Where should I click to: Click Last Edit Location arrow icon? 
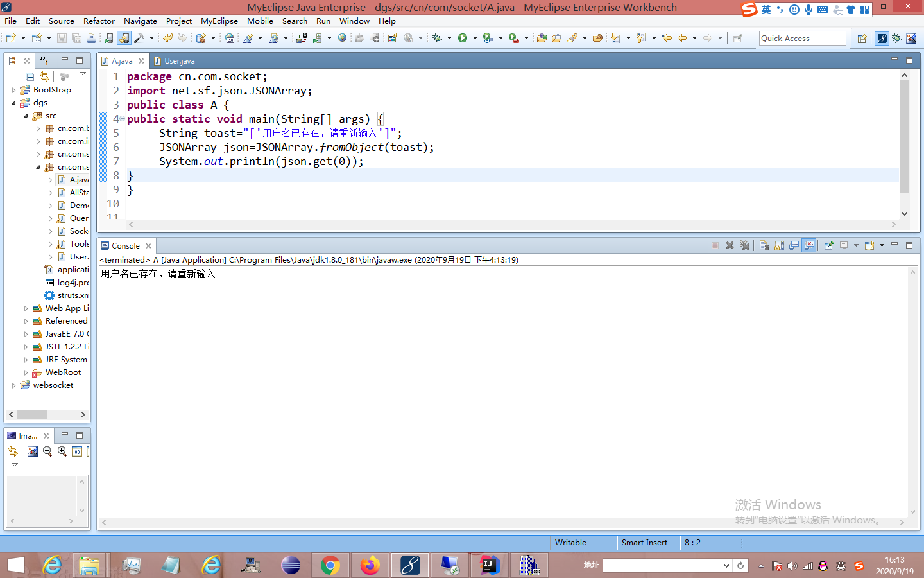[x=667, y=39]
